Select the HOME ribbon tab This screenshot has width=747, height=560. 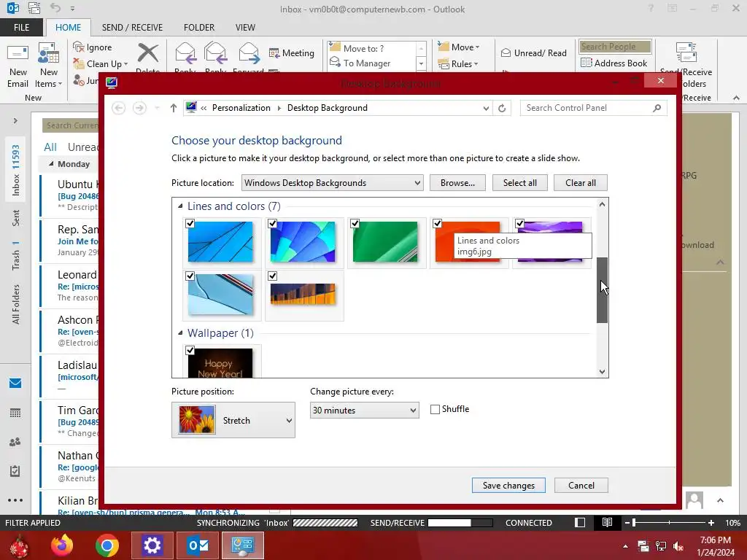click(x=68, y=27)
